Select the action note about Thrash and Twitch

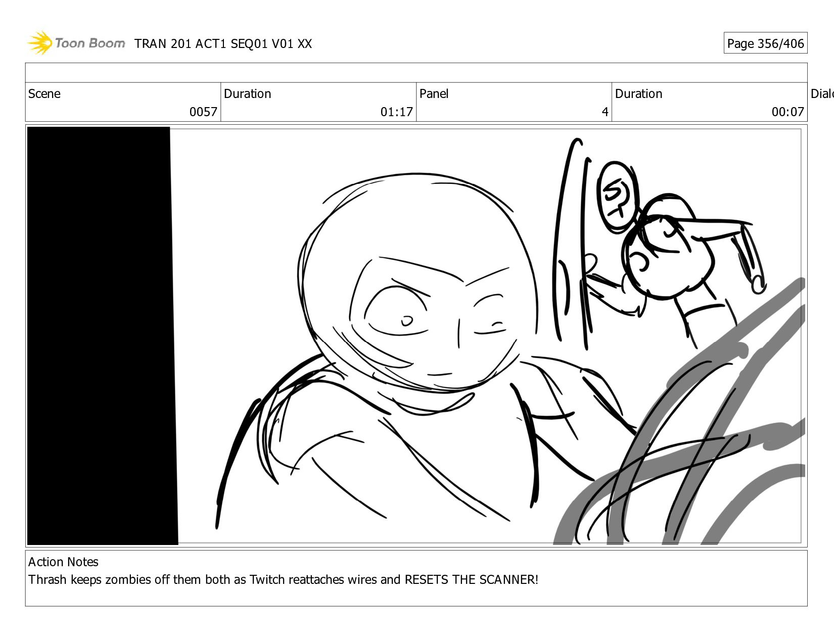(283, 580)
